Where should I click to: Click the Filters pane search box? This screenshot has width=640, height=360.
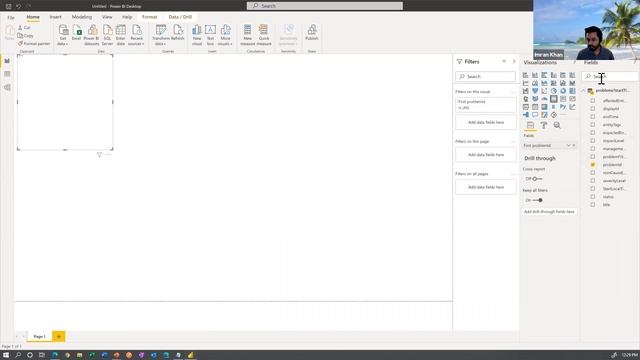click(485, 76)
